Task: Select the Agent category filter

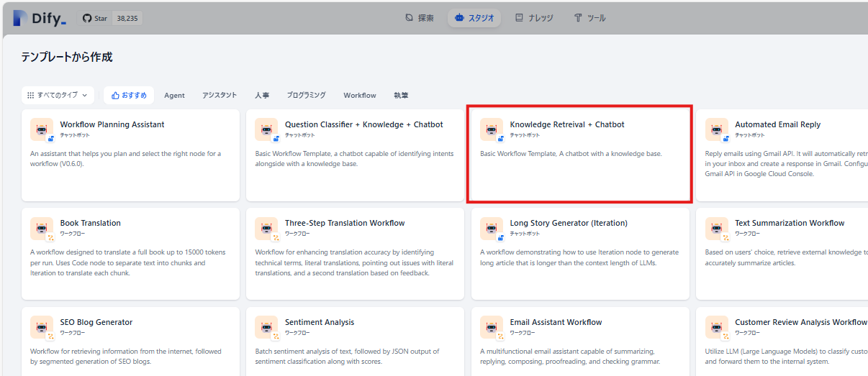Action: (x=174, y=95)
